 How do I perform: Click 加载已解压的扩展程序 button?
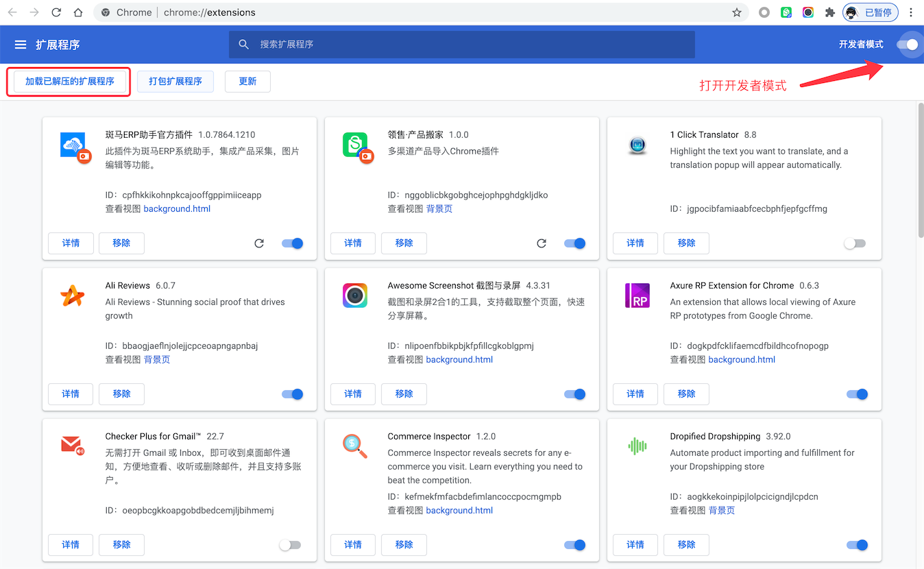[x=69, y=82]
